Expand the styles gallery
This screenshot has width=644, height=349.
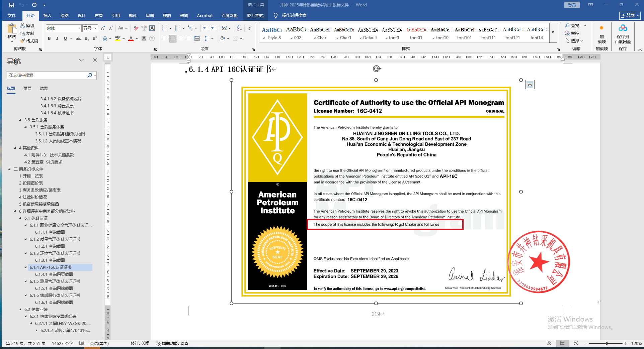tap(553, 33)
